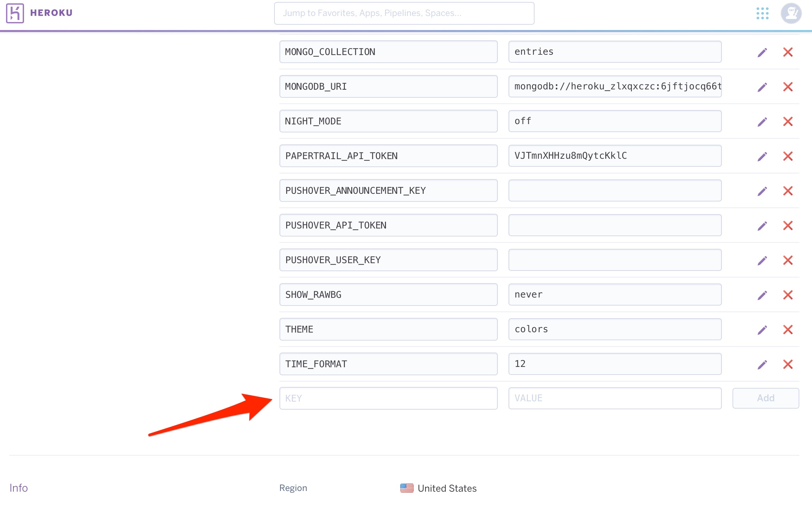Delete the PUSHOVER_API_TOKEN entry
The width and height of the screenshot is (812, 505).
788,226
